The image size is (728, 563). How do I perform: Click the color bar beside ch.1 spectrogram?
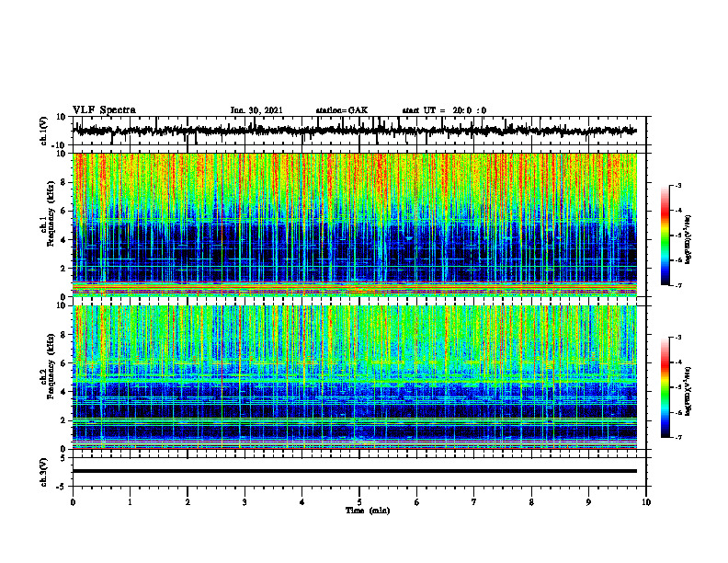click(x=665, y=236)
